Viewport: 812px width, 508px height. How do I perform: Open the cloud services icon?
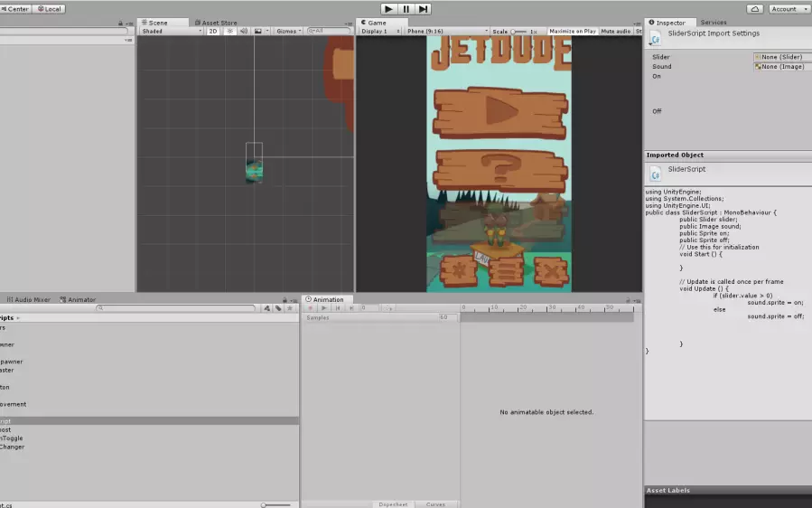pos(755,9)
